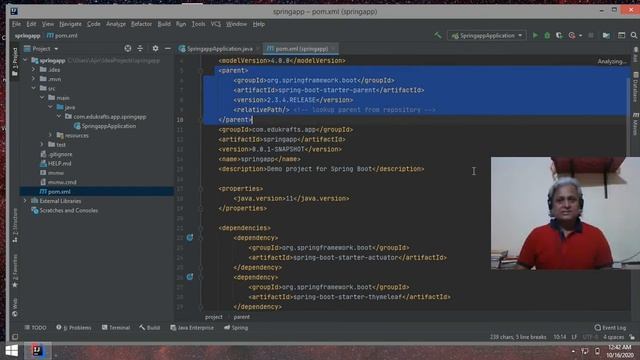Viewport: 640px width, 360px height.
Task: Open the File menu
Action: coord(16,24)
